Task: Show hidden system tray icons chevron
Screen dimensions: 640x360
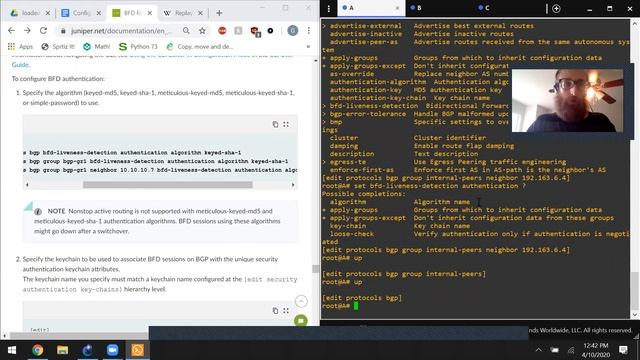Action: click(539, 350)
